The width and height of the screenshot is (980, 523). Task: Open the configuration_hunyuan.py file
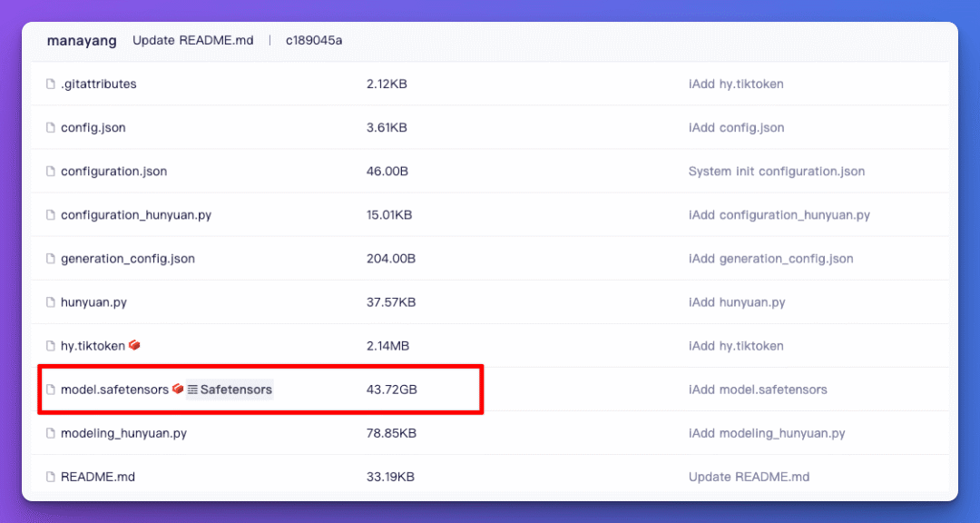136,215
